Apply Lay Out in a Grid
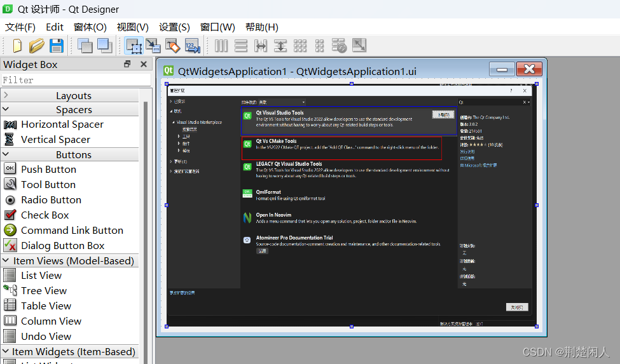 click(300, 46)
